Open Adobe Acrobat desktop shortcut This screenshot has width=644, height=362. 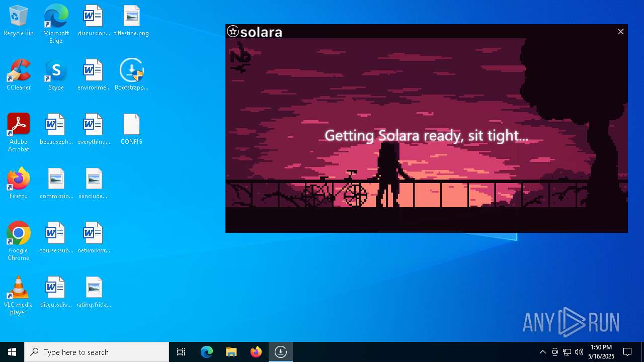pos(19,133)
